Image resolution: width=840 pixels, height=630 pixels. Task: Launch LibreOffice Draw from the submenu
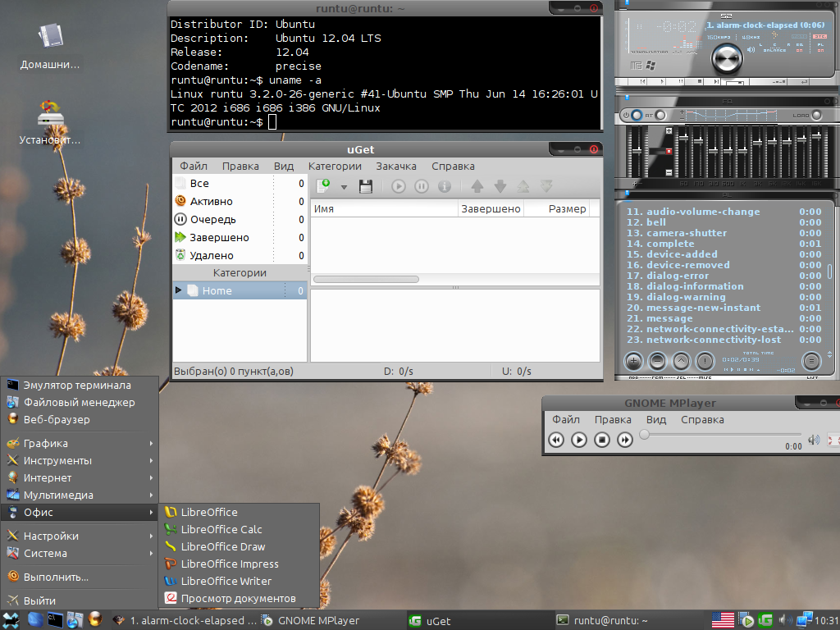pos(240,546)
